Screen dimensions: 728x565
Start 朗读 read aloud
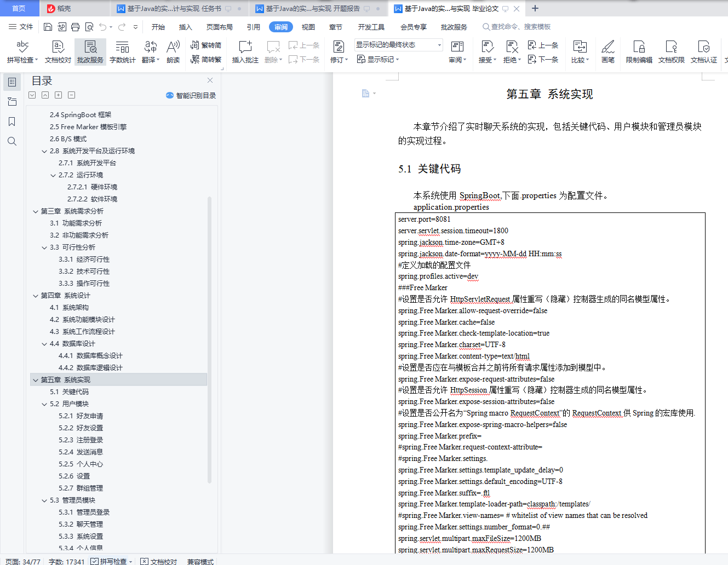point(173,52)
